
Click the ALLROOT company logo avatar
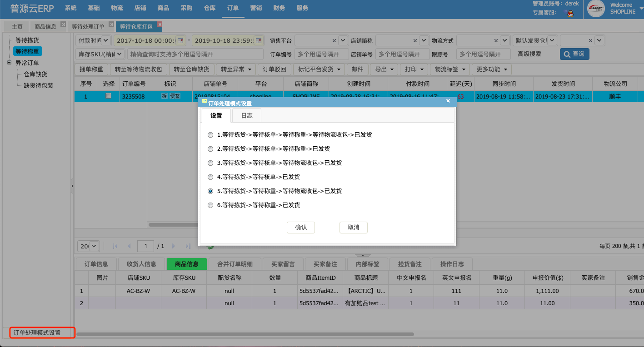click(596, 9)
